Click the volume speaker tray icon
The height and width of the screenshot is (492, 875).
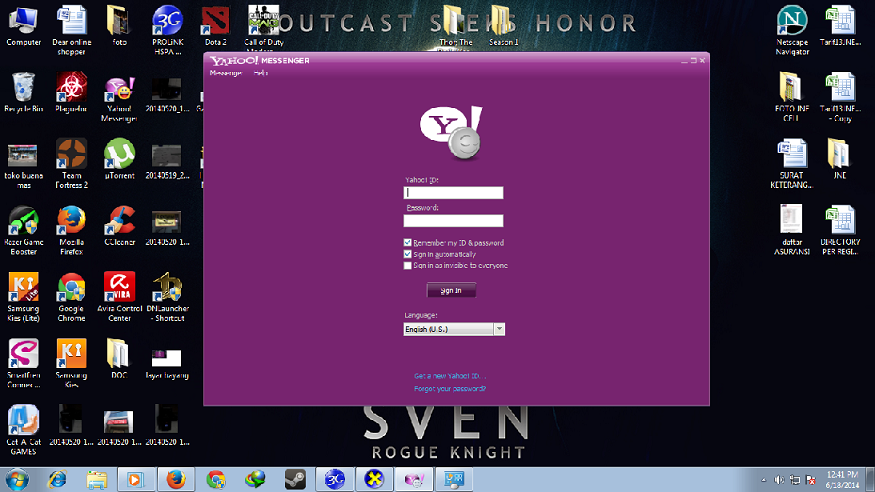pyautogui.click(x=779, y=480)
